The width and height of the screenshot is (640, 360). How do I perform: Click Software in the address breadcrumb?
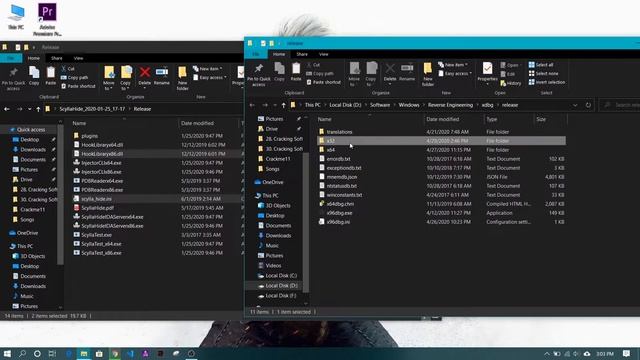[x=380, y=105]
